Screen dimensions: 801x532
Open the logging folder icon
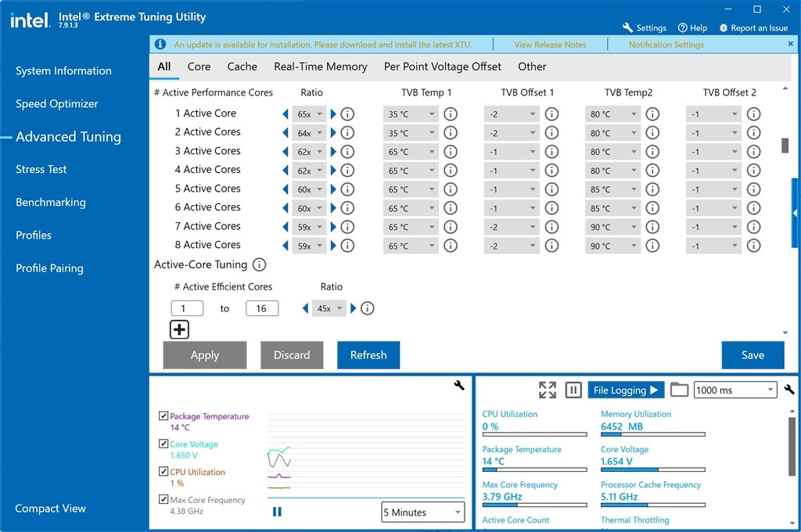(679, 390)
